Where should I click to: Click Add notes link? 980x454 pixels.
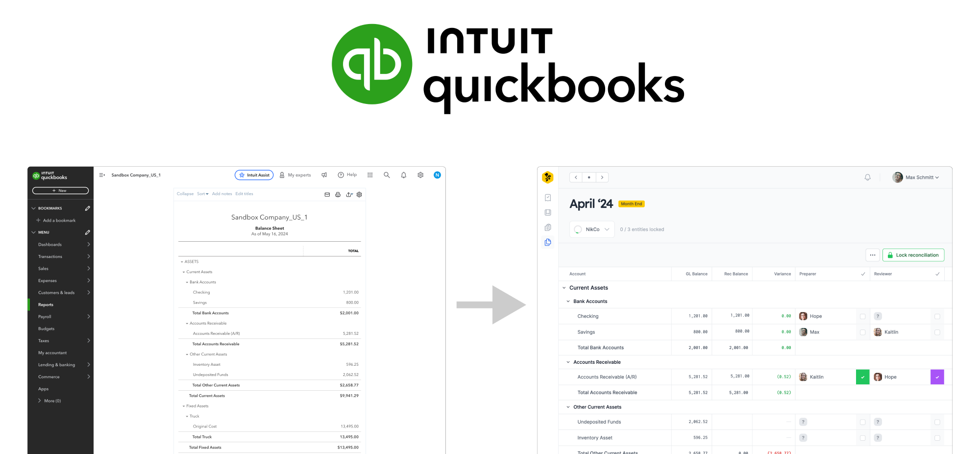tap(222, 194)
